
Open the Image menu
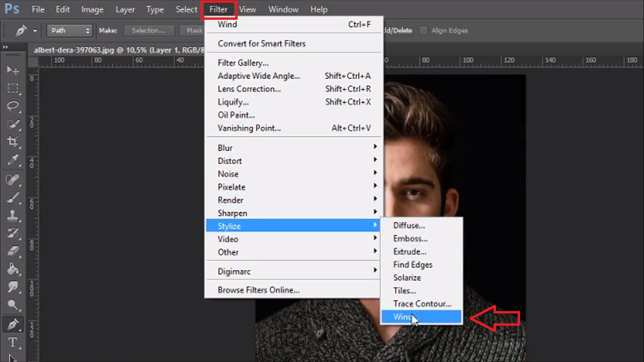(92, 9)
